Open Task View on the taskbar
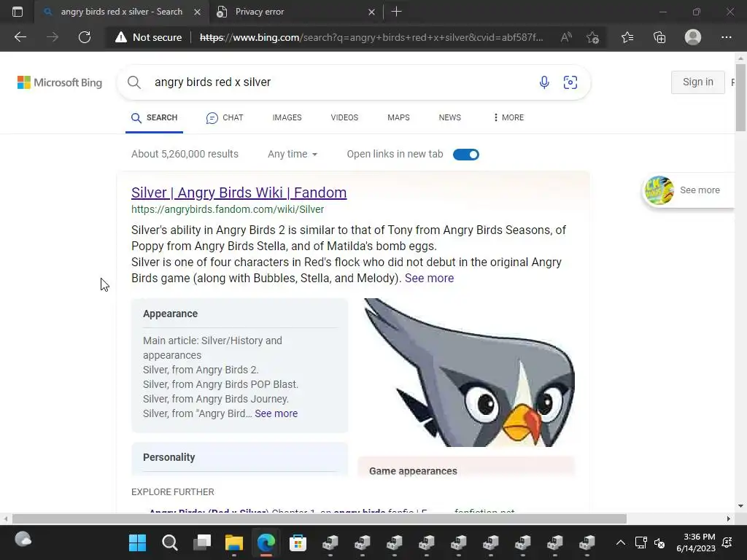This screenshot has height=560, width=747. tap(202, 542)
